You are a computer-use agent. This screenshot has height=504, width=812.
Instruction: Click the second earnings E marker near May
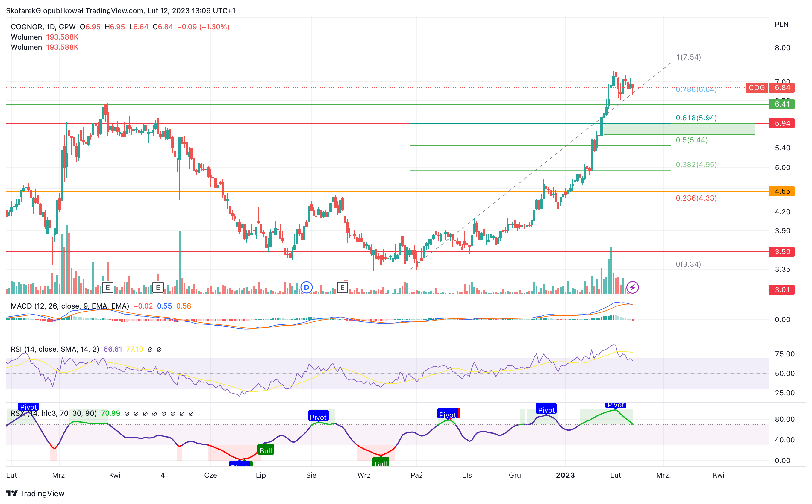[x=158, y=287]
